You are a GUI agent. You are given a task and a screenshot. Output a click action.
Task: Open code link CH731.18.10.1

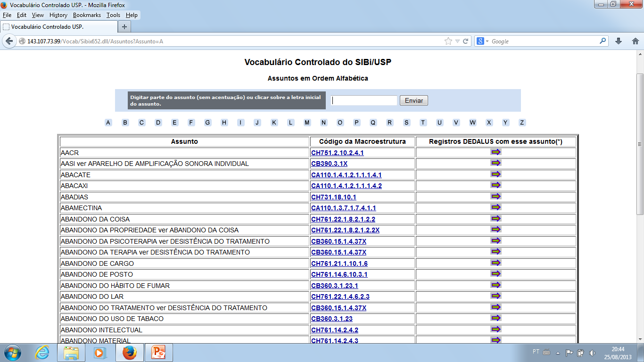tap(333, 197)
